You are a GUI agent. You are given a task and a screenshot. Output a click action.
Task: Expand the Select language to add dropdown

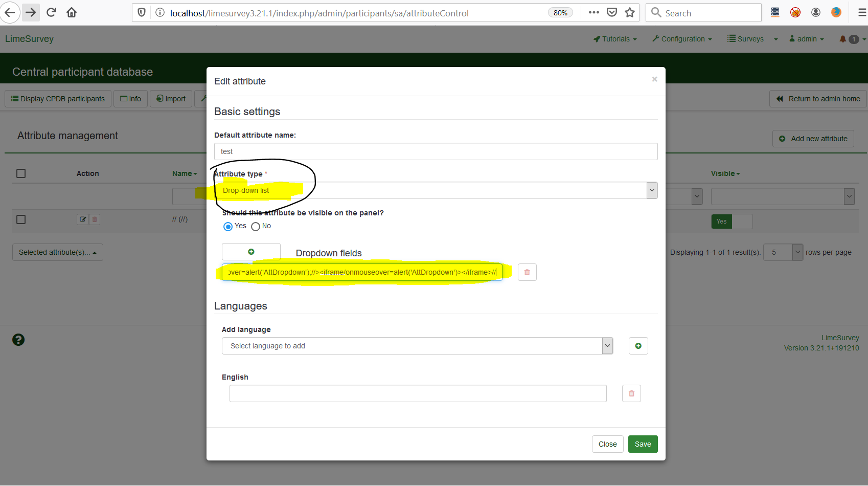pos(417,346)
